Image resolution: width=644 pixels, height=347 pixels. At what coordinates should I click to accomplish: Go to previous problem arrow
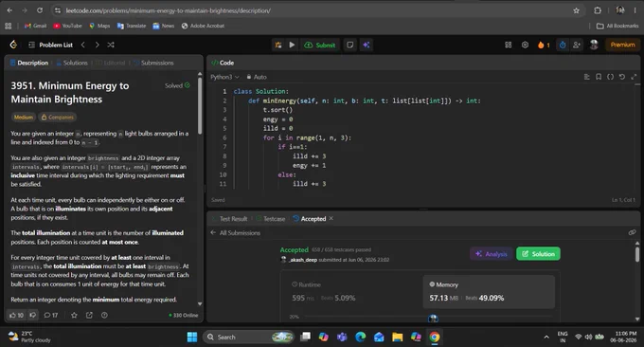[83, 45]
